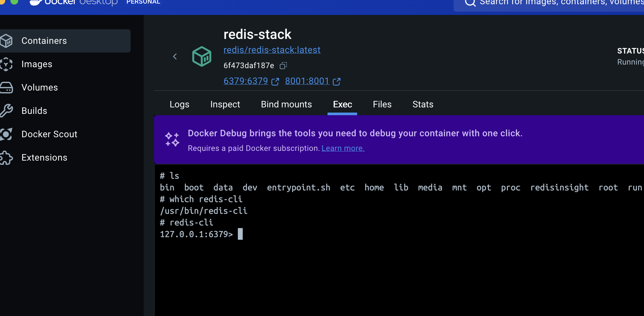Click the Volumes drive icon
This screenshot has height=316, width=644.
6,88
